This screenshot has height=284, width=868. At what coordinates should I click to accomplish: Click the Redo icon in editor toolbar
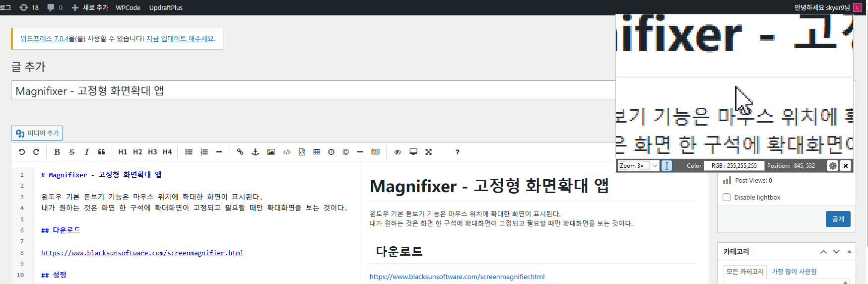point(36,152)
